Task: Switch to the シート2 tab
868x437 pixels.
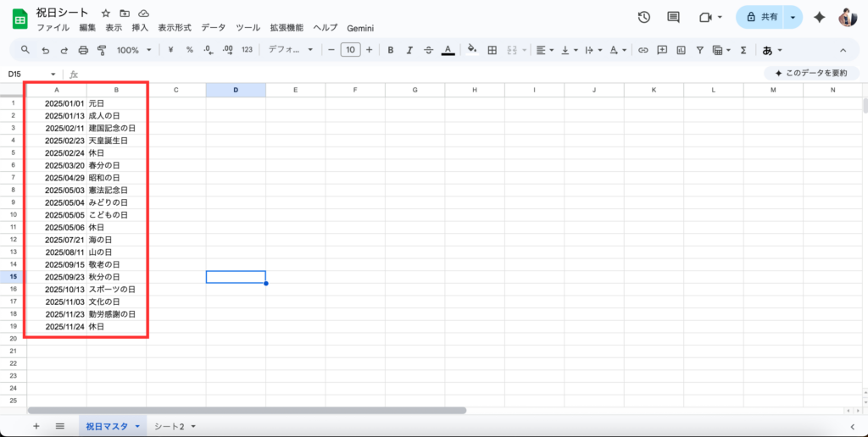Action: click(x=170, y=426)
